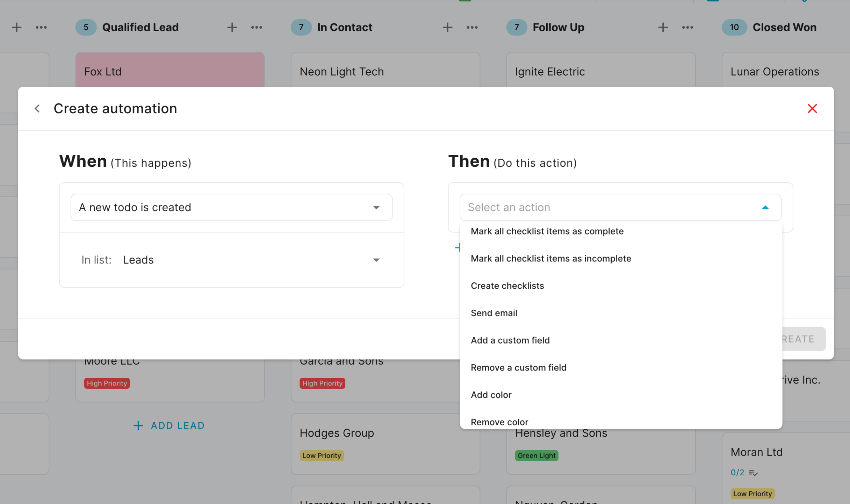Close the Create automation dialog

pos(812,109)
